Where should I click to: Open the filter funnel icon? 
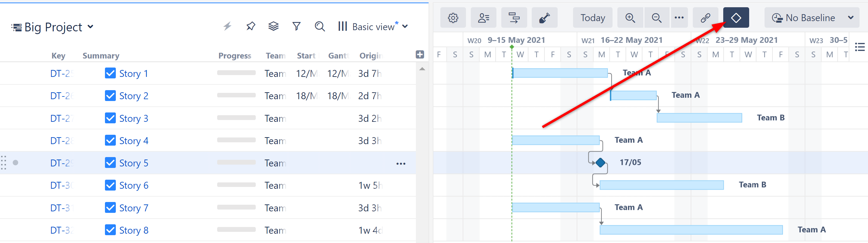pos(296,26)
